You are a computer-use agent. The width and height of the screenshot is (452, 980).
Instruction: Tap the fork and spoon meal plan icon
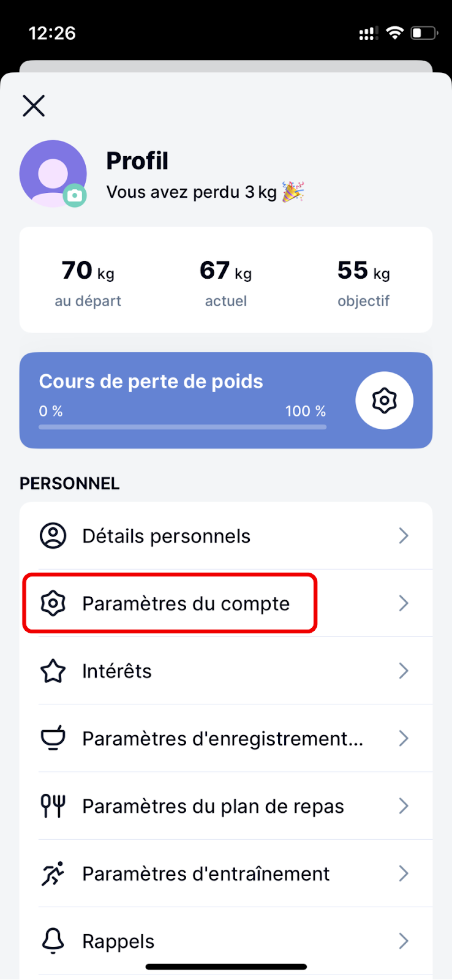click(x=53, y=805)
